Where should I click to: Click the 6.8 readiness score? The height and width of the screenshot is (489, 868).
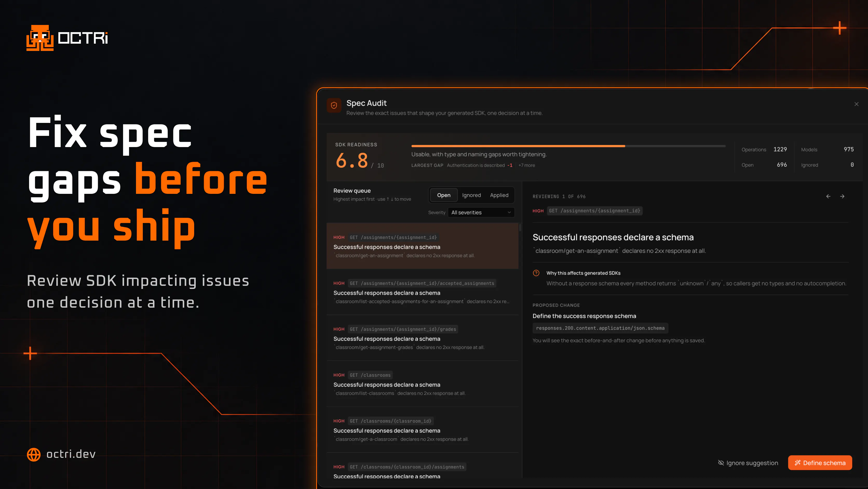pos(351,161)
